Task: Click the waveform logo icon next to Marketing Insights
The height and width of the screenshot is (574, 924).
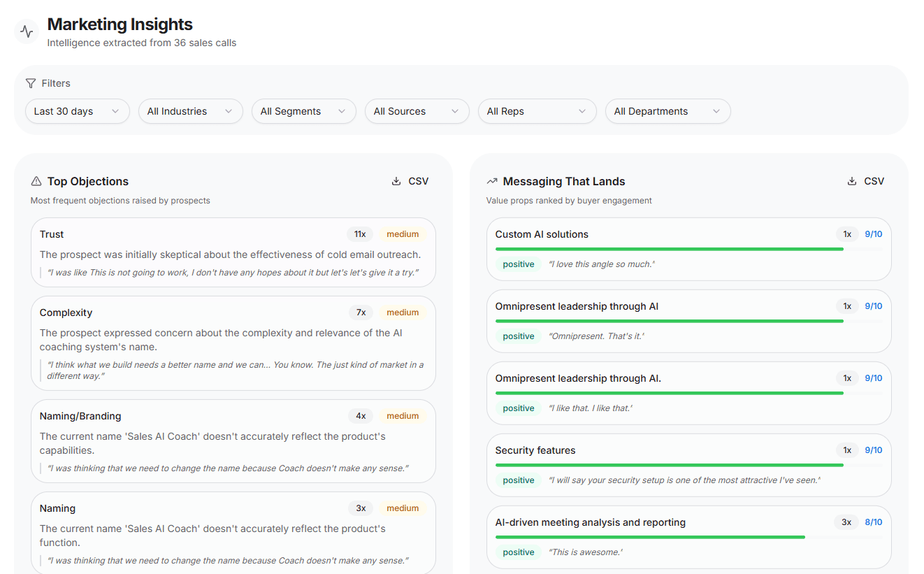Action: (x=27, y=31)
